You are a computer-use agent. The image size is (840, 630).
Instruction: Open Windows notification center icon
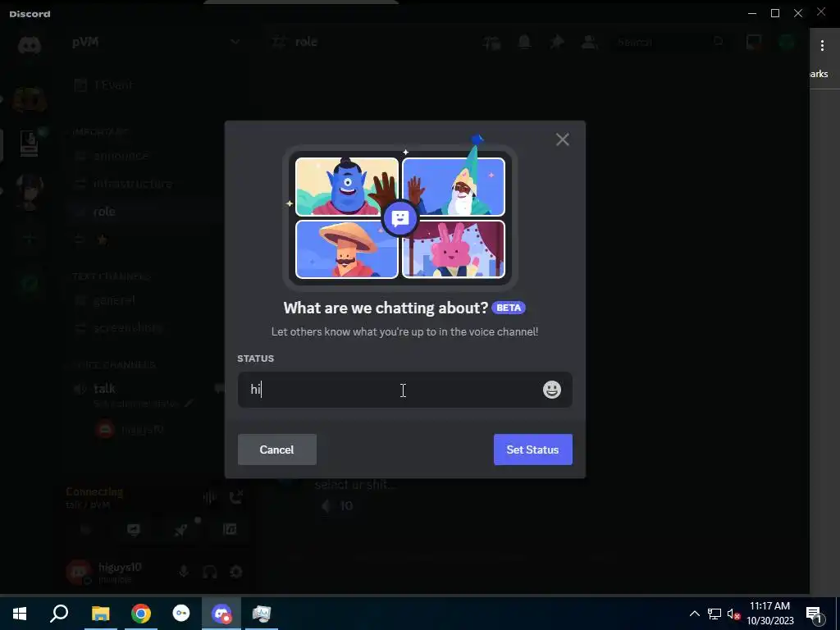pyautogui.click(x=815, y=614)
